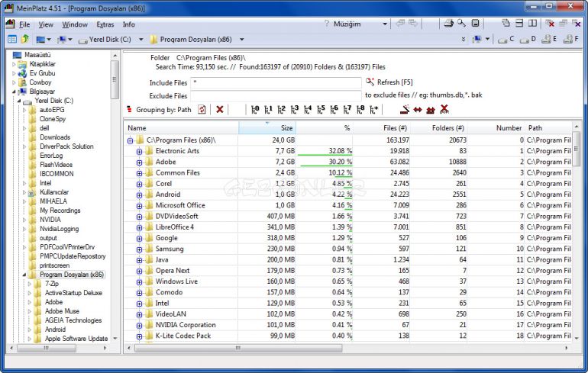Click the red pencil-like icon before the double arrow

[404, 109]
